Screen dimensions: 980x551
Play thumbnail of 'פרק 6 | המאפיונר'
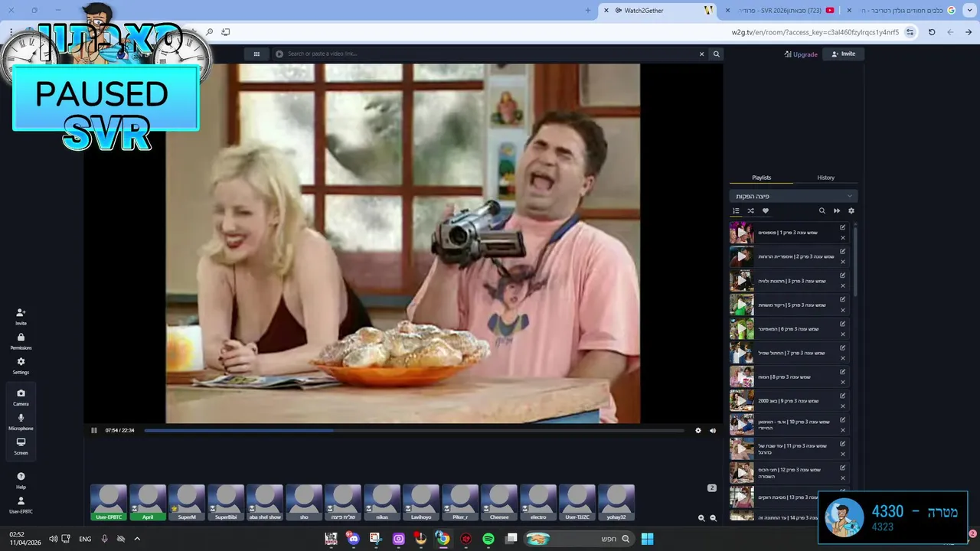pos(741,329)
